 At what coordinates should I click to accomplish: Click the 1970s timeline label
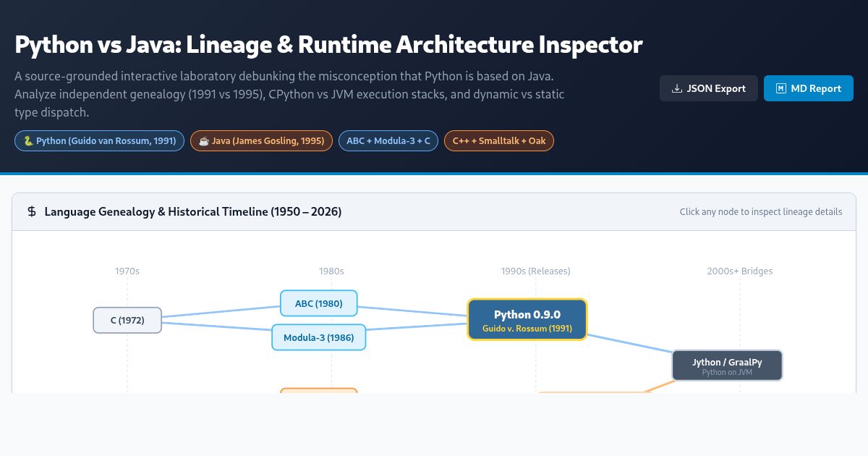click(127, 271)
